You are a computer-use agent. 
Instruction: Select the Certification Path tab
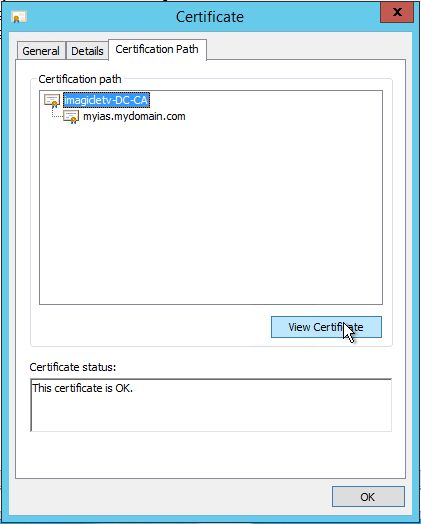coord(157,49)
